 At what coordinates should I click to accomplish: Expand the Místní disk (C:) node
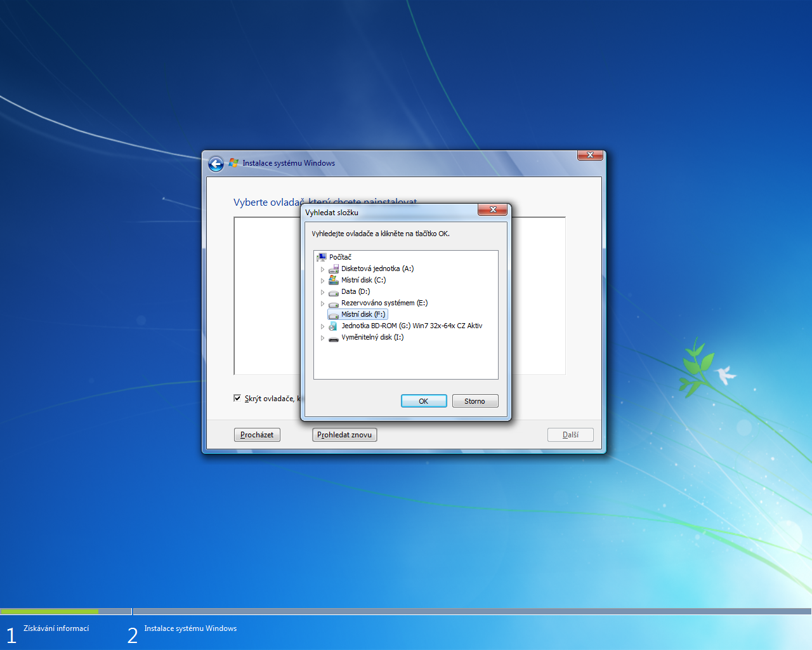322,281
